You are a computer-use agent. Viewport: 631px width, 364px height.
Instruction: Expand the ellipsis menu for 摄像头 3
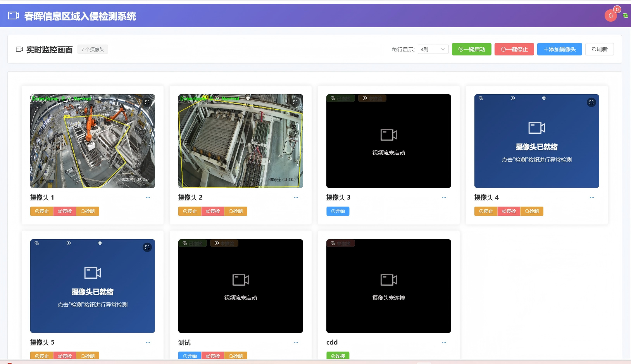tap(444, 198)
